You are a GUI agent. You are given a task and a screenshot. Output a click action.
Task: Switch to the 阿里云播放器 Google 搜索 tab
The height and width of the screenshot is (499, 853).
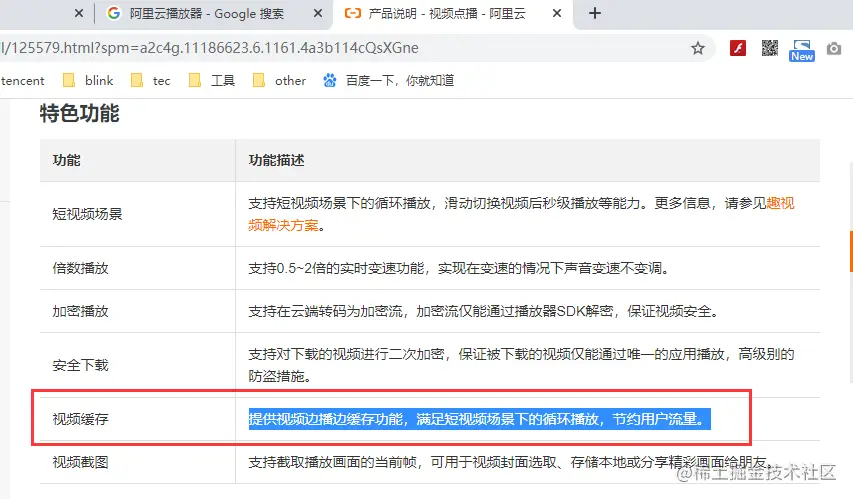click(x=207, y=14)
